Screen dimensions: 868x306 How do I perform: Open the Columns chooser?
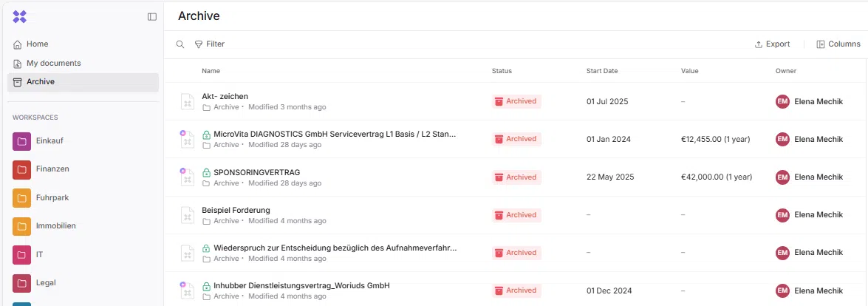click(838, 44)
